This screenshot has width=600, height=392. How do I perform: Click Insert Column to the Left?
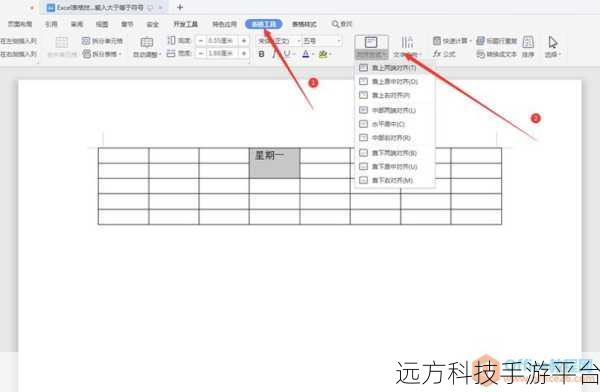[18, 41]
